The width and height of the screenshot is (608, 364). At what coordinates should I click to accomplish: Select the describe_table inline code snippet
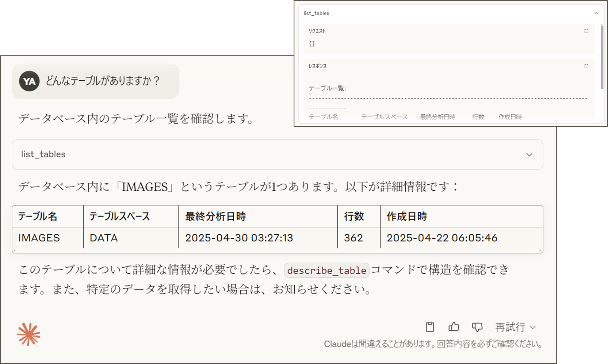click(326, 271)
